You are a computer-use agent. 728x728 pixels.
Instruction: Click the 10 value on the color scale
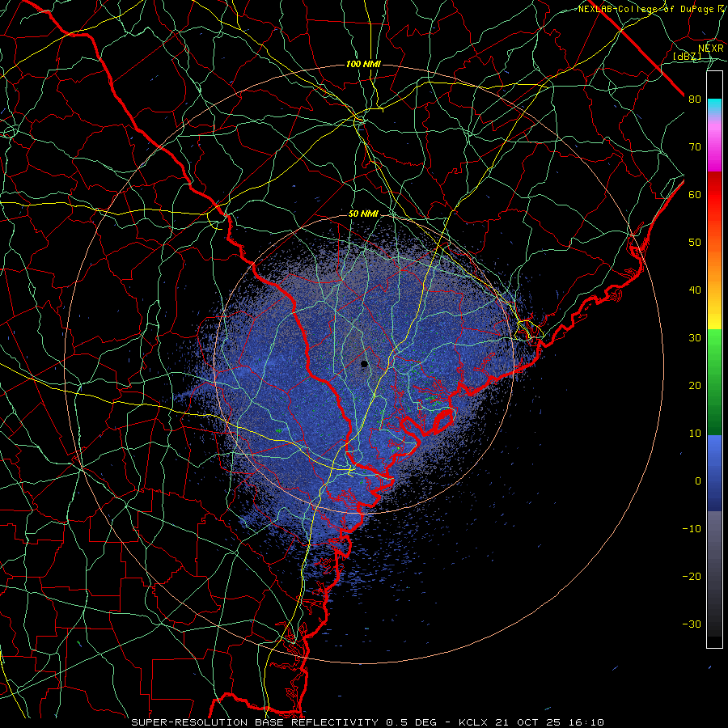pyautogui.click(x=695, y=434)
